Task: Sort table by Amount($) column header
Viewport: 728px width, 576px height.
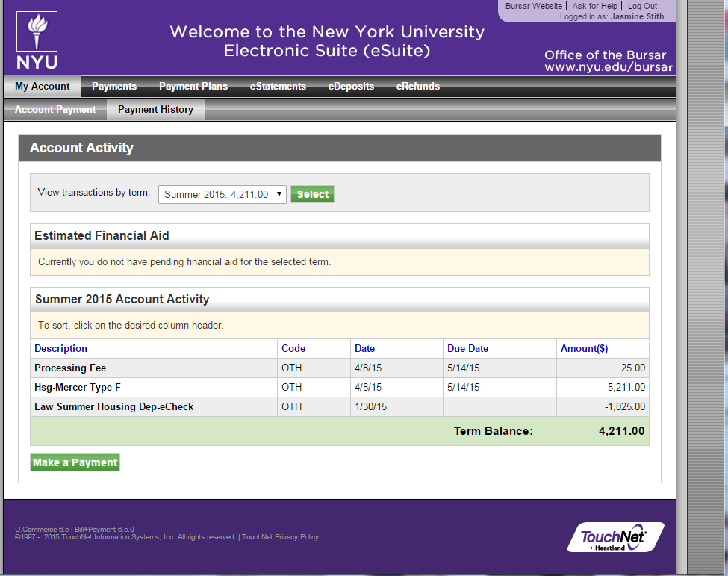Action: (x=584, y=348)
